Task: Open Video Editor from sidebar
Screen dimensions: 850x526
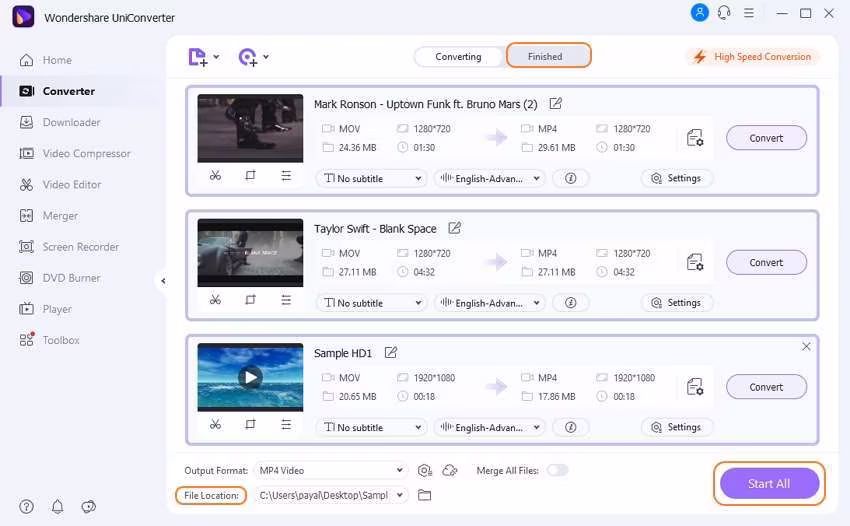Action: click(x=60, y=185)
